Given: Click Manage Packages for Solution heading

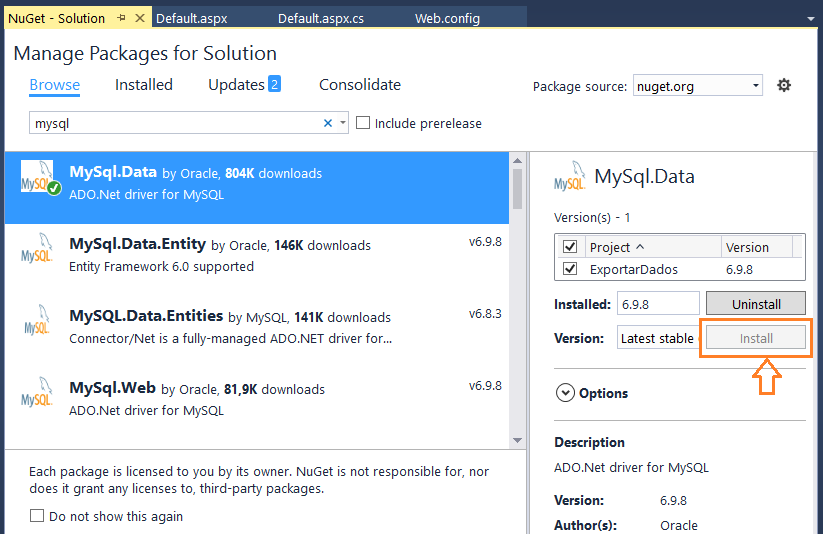Looking at the screenshot, I should 145,54.
